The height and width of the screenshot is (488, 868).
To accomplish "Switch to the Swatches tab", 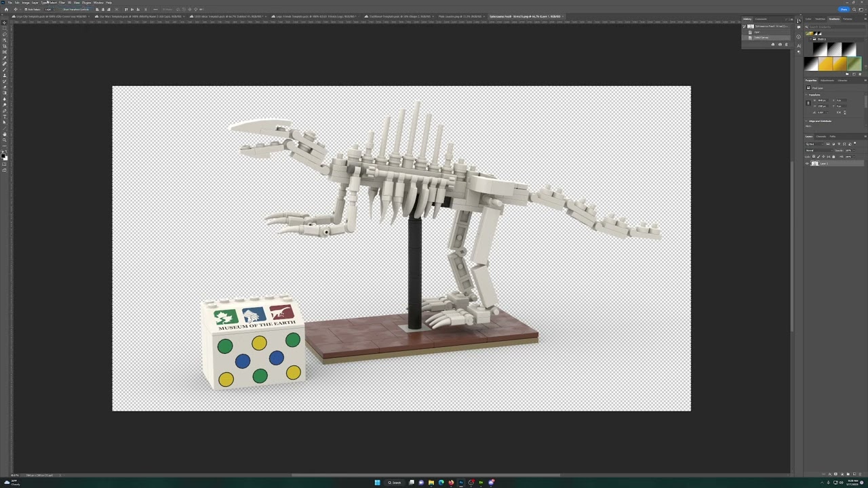I will tap(820, 19).
